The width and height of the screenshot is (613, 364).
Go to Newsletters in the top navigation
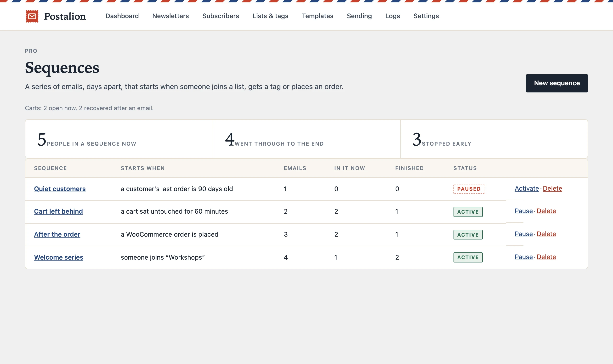pos(170,16)
